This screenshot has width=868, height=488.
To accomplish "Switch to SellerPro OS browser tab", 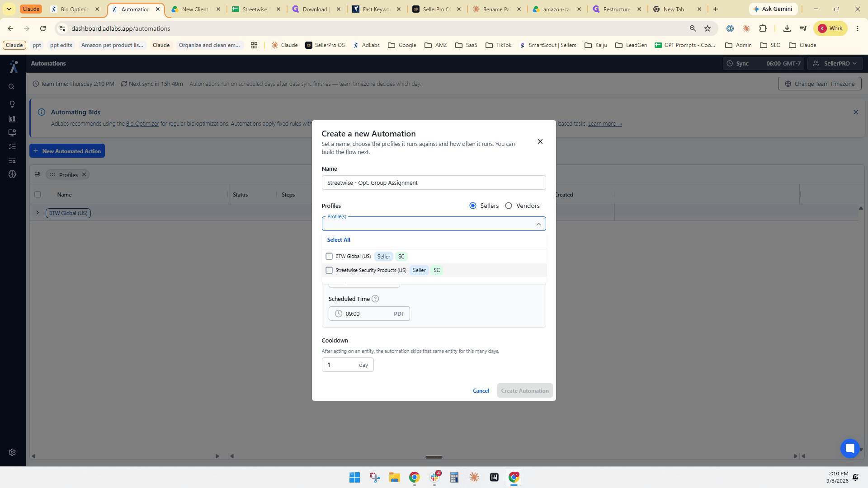I will pos(437,9).
